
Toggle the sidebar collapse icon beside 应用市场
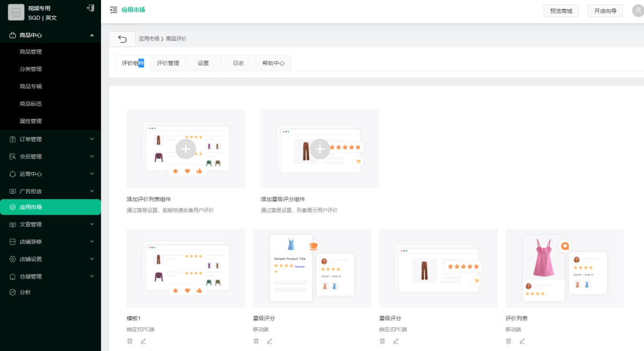(x=113, y=10)
